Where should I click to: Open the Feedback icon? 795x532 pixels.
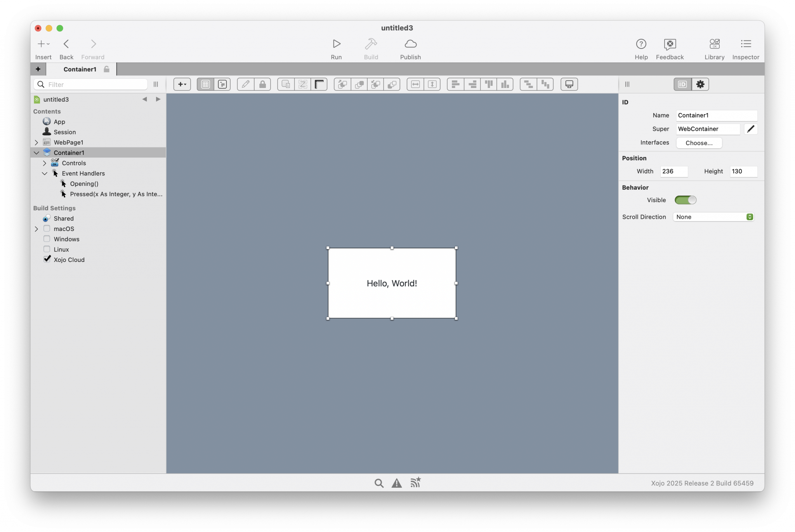point(670,44)
